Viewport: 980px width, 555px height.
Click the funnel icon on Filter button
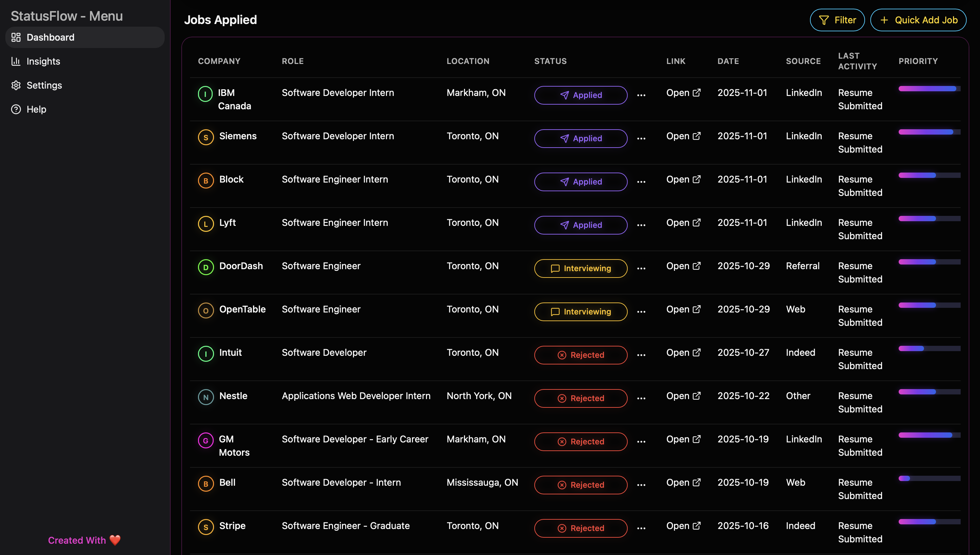pyautogui.click(x=824, y=20)
